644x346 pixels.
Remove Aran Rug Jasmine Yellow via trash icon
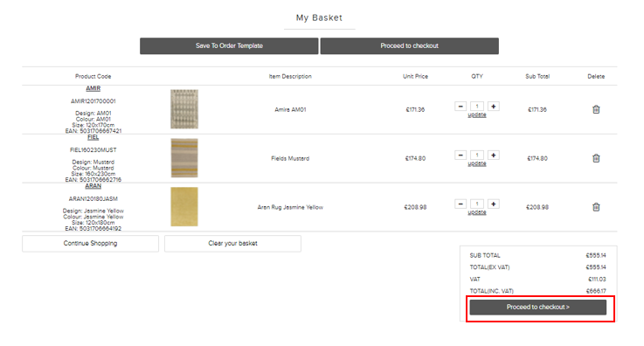596,207
